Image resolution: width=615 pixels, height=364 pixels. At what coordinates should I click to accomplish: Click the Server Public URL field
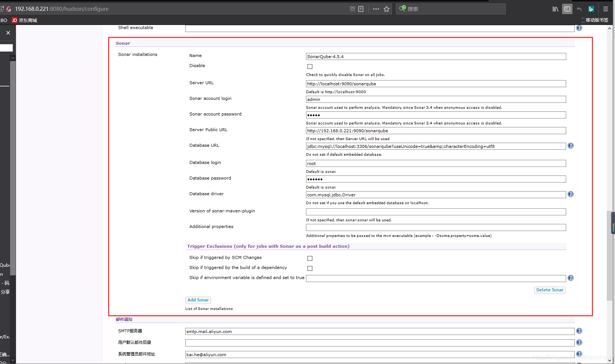(436, 131)
